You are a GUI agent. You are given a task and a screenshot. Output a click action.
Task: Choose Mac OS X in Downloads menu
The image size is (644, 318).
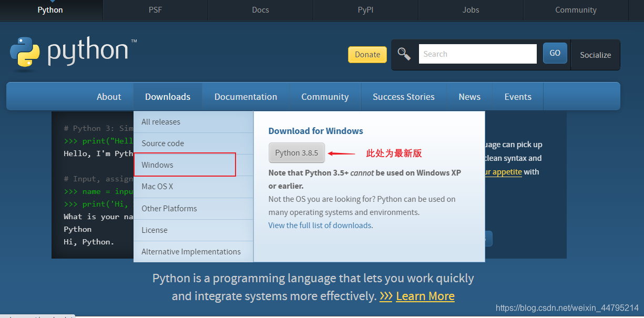click(193, 187)
